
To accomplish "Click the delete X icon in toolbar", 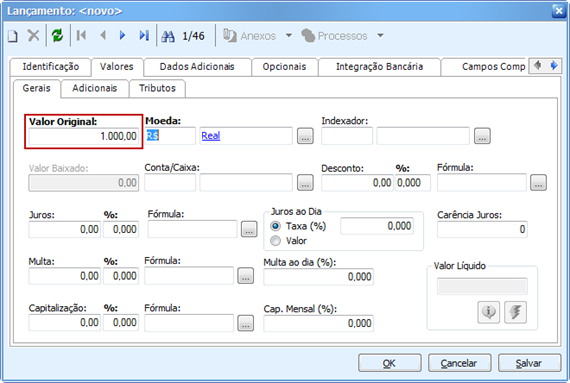I will coord(33,36).
